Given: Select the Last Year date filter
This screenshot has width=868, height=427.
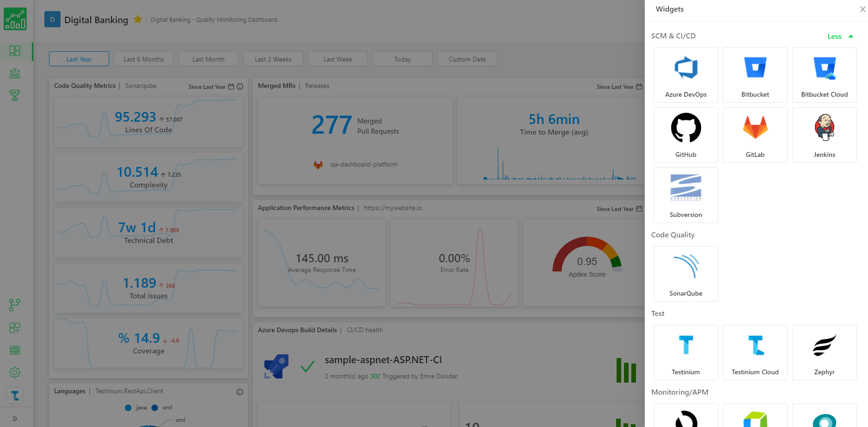Looking at the screenshot, I should [79, 59].
